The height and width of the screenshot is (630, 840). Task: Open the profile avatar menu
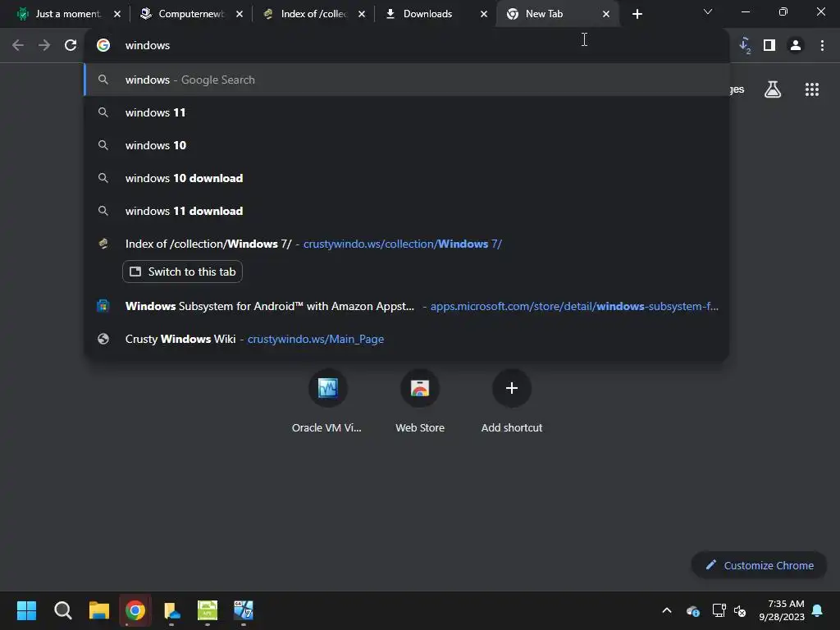796,46
